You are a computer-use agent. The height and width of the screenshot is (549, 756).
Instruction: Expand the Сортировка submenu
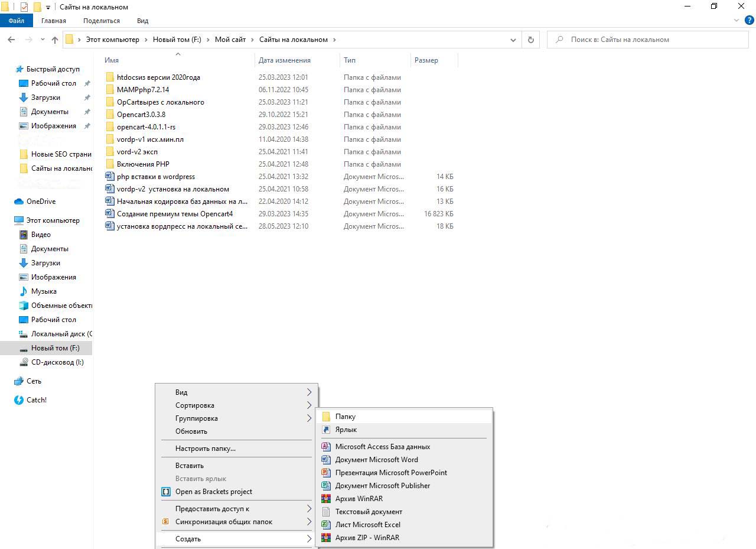click(309, 405)
